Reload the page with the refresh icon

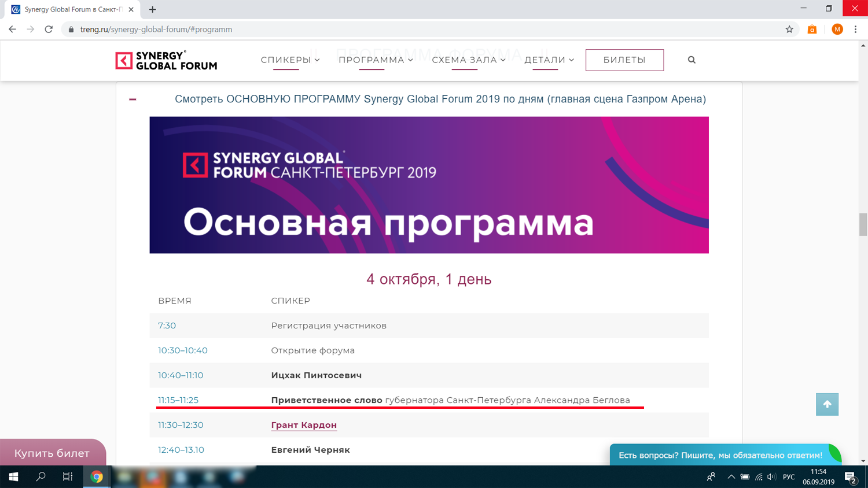coord(49,29)
